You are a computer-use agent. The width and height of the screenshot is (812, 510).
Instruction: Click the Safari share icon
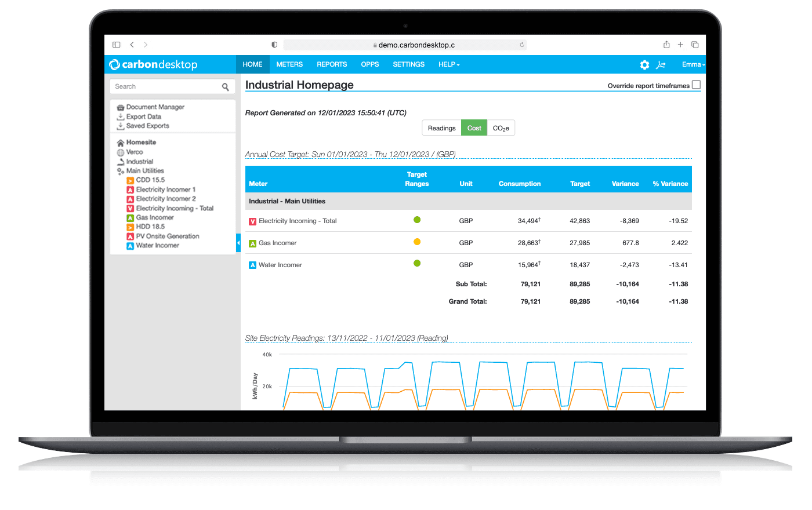pyautogui.click(x=666, y=45)
